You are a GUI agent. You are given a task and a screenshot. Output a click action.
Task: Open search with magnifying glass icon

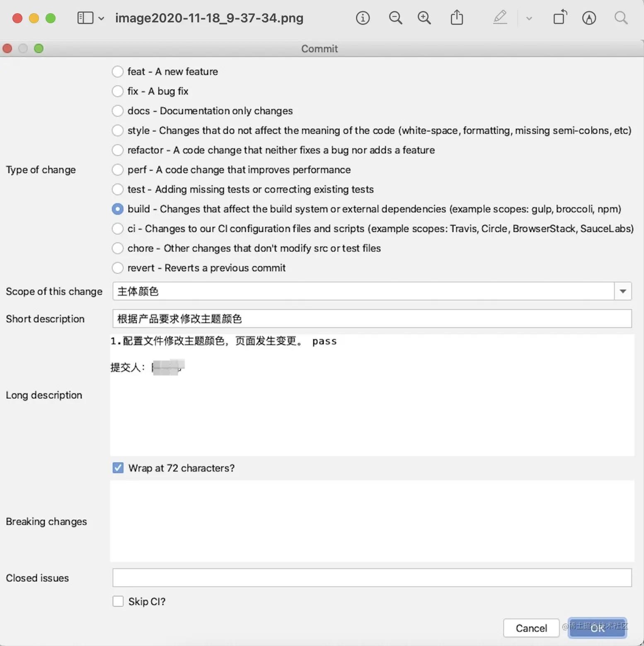coord(620,18)
